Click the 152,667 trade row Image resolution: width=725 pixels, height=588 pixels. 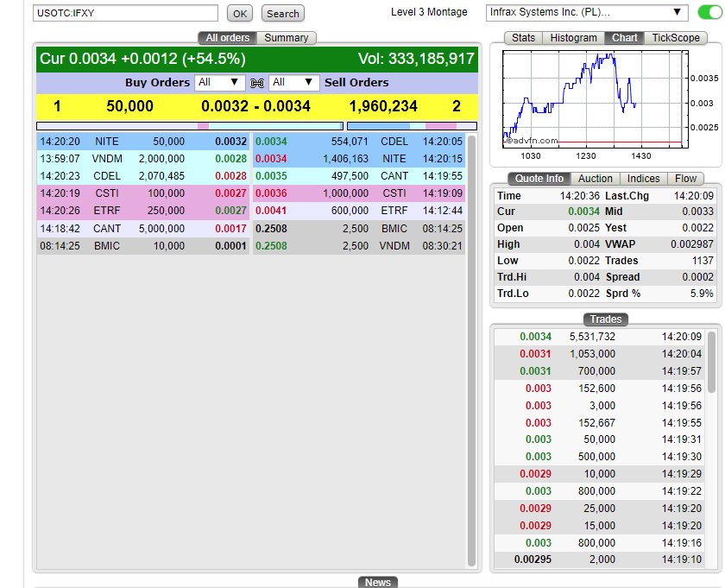(x=600, y=423)
